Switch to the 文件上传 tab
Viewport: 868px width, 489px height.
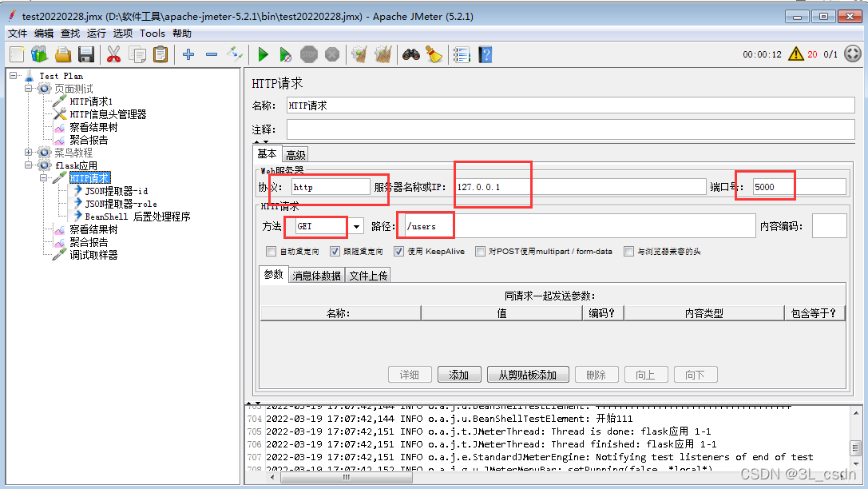(x=368, y=275)
